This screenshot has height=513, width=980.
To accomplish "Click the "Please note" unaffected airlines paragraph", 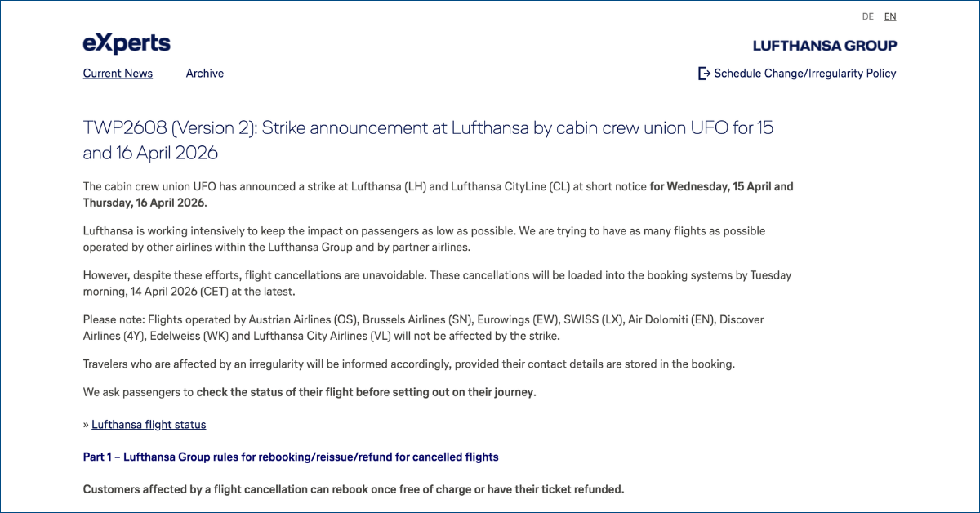I will click(x=423, y=328).
